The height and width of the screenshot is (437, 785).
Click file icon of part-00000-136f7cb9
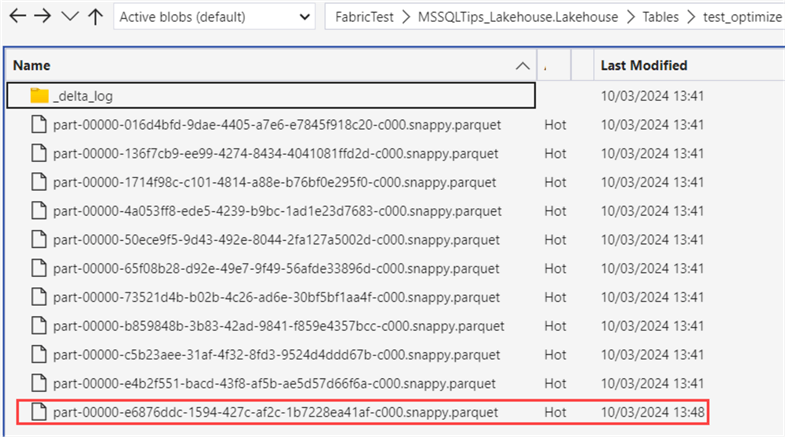pyautogui.click(x=39, y=153)
